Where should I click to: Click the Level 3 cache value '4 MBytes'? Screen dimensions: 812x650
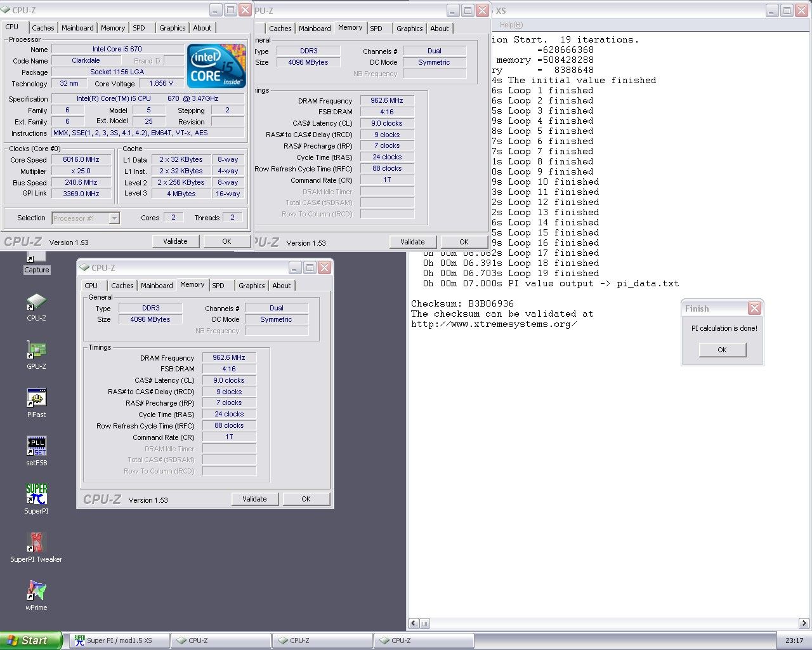(181, 194)
